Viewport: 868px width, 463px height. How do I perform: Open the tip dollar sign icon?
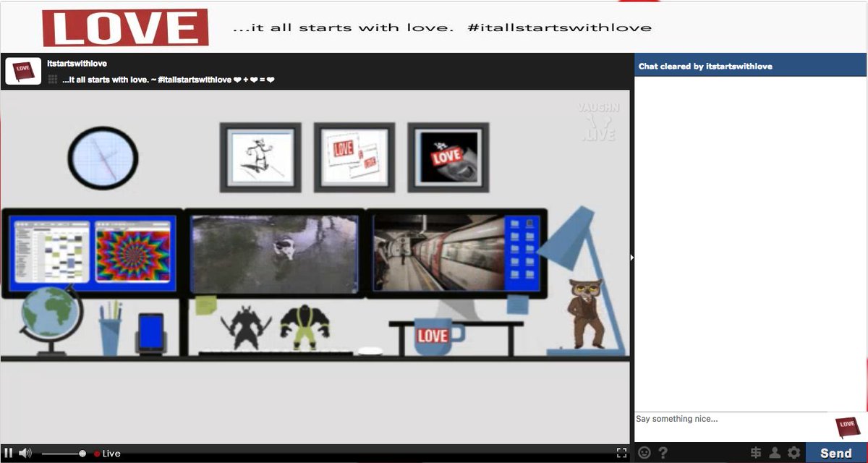(x=756, y=453)
